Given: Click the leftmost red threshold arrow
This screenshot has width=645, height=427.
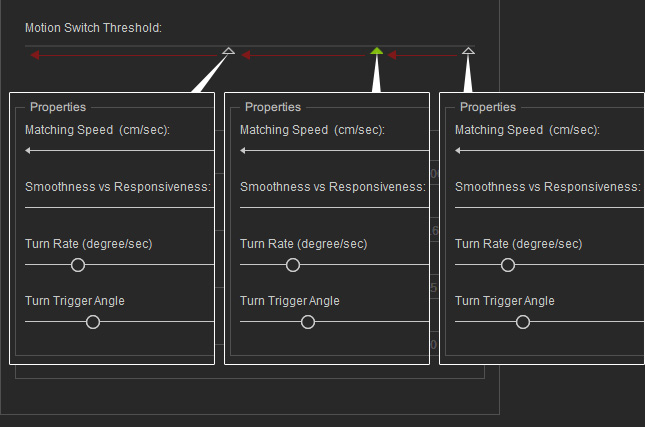Looking at the screenshot, I should [36, 55].
